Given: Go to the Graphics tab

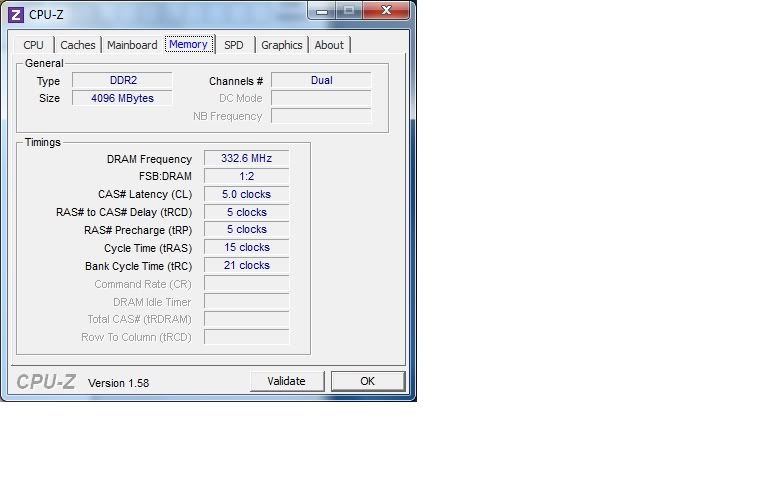Looking at the screenshot, I should point(282,45).
